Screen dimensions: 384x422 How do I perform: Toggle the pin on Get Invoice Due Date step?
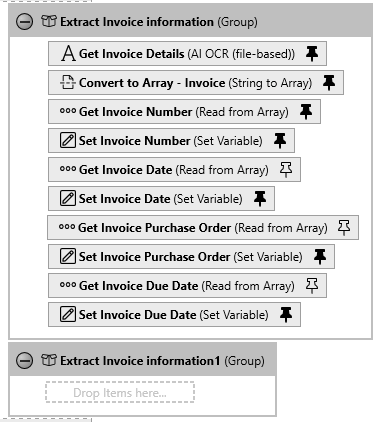click(x=312, y=285)
